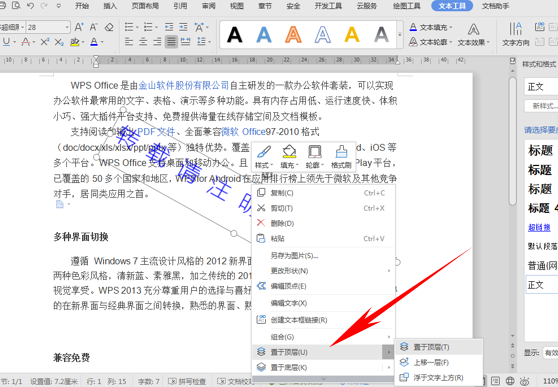Apply yellow text highlight color
558x387 pixels.
pyautogui.click(x=74, y=42)
